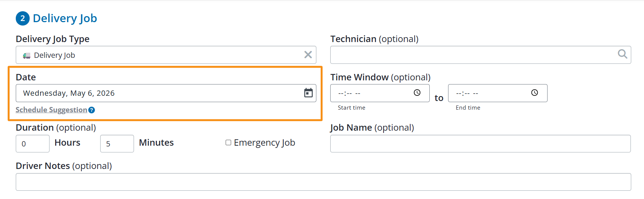Open the Technician search combo box
Viewport: 644px width, 199px height.
[x=480, y=55]
